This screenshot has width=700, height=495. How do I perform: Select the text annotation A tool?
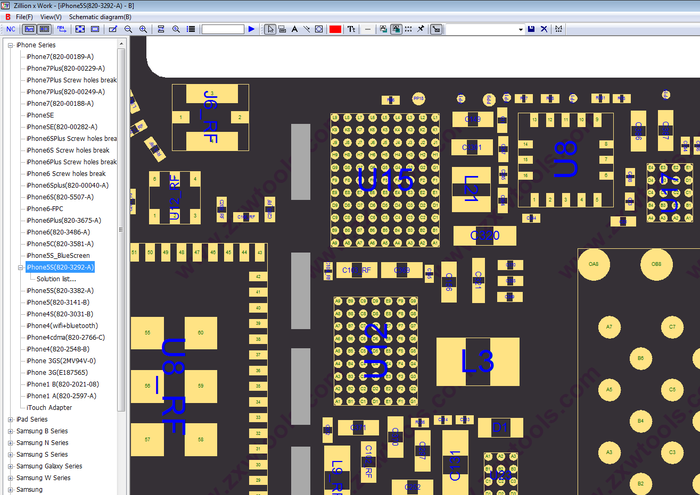pos(294,29)
